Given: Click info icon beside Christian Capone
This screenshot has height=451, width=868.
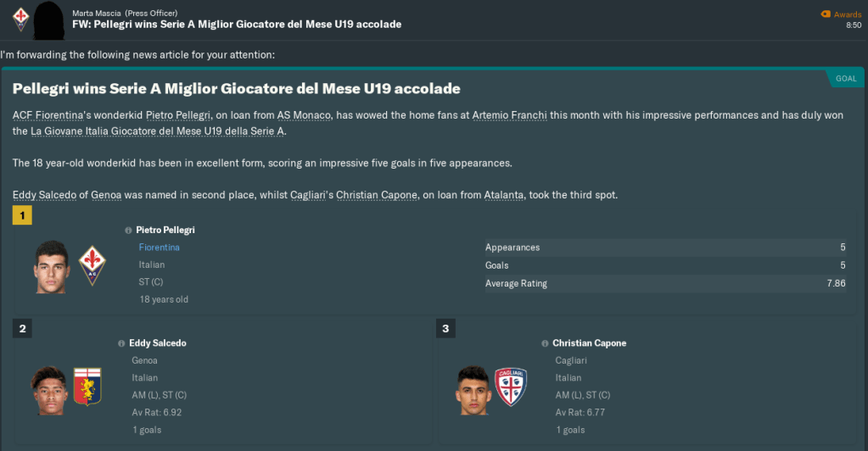Looking at the screenshot, I should [545, 343].
